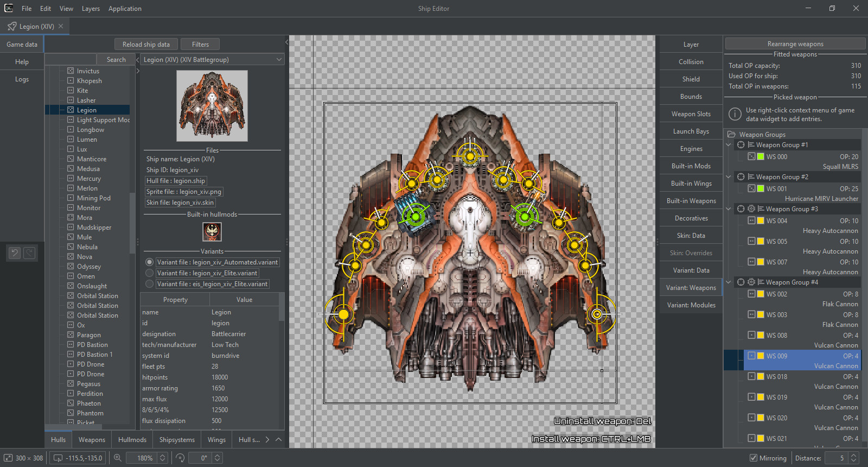Click the yellow color swatch of WS 005
The height and width of the screenshot is (467, 868).
[x=761, y=241]
